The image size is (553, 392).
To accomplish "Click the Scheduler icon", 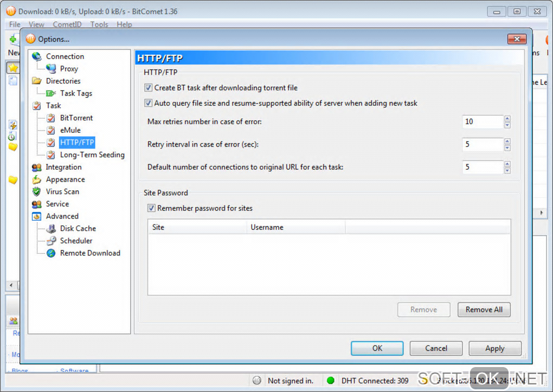I will coord(51,241).
